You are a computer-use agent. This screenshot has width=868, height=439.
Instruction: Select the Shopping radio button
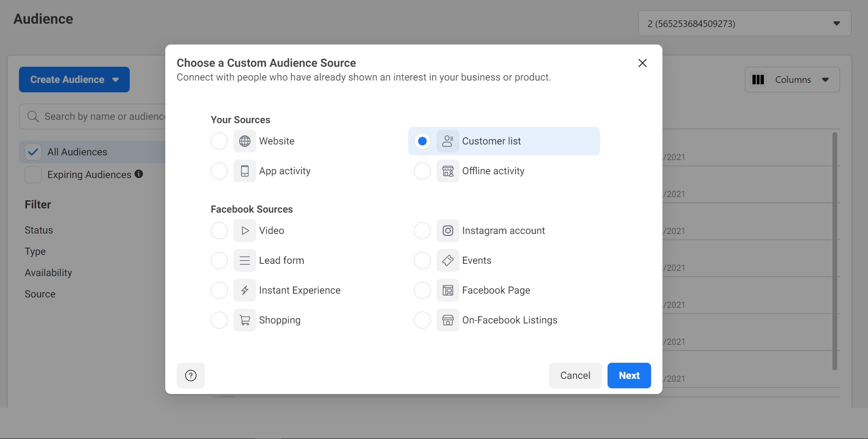click(219, 320)
